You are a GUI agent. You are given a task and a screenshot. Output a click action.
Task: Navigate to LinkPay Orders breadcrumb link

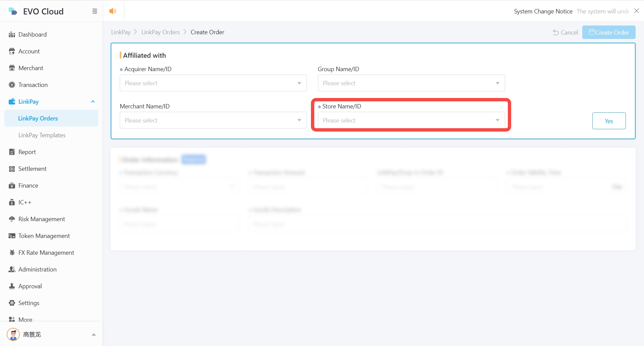[160, 32]
